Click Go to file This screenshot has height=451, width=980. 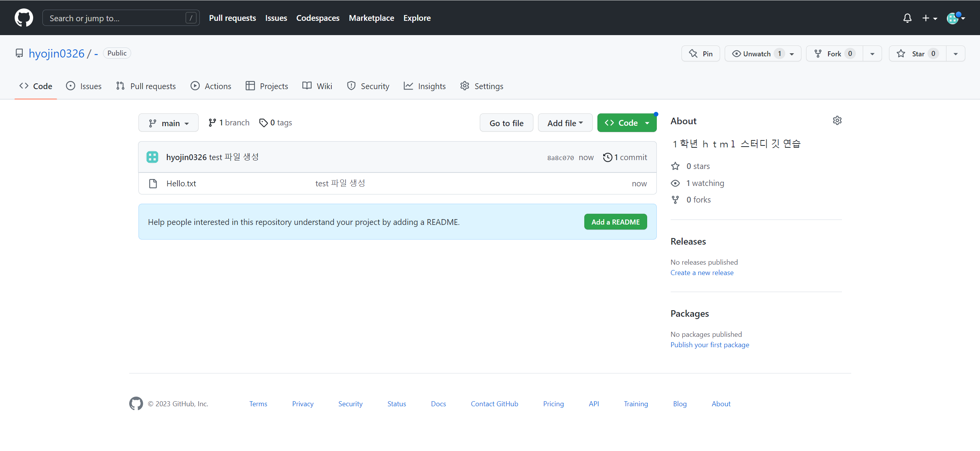click(506, 123)
